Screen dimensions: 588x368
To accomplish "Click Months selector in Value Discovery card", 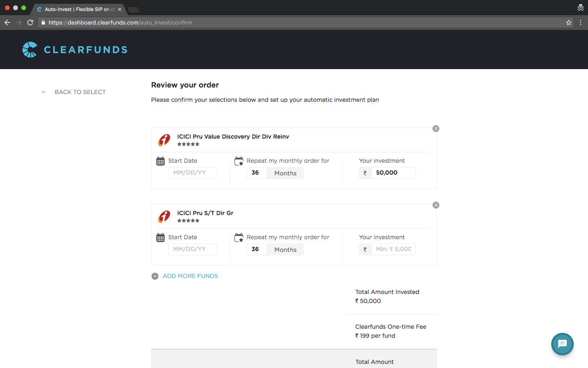I will [285, 173].
